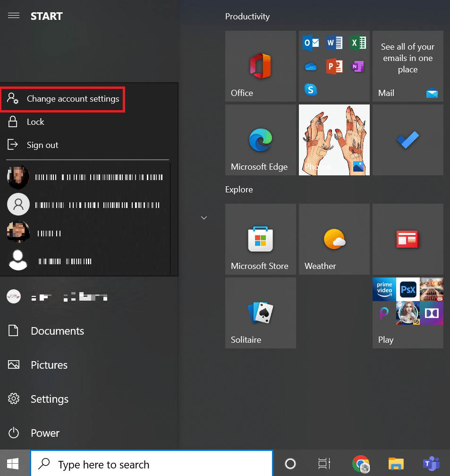The width and height of the screenshot is (450, 476).
Task: Open OneDrive from the Office apps folder
Action: coord(311,67)
